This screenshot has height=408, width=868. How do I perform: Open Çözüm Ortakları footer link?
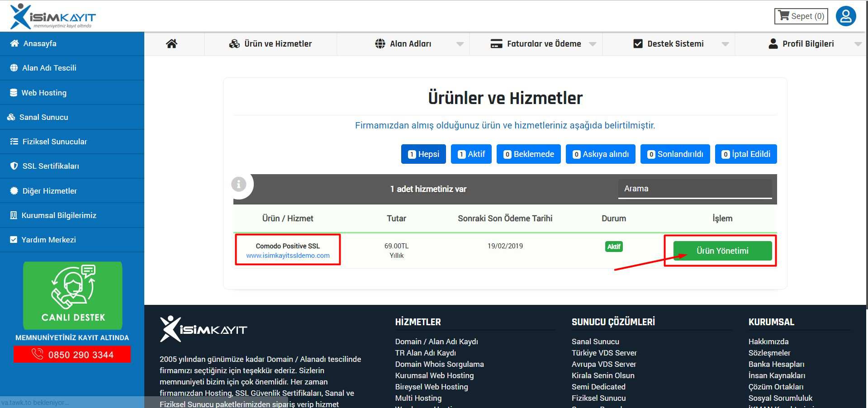[x=776, y=387]
